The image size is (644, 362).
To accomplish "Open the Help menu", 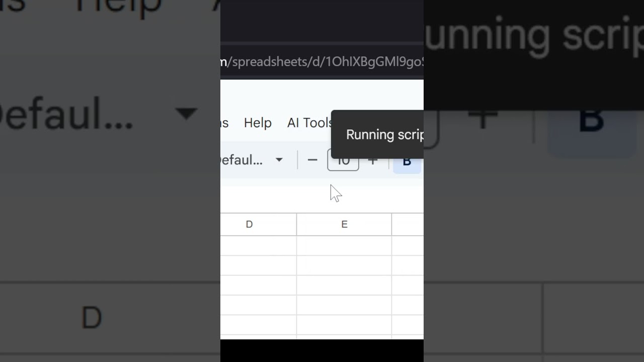I will tap(258, 123).
